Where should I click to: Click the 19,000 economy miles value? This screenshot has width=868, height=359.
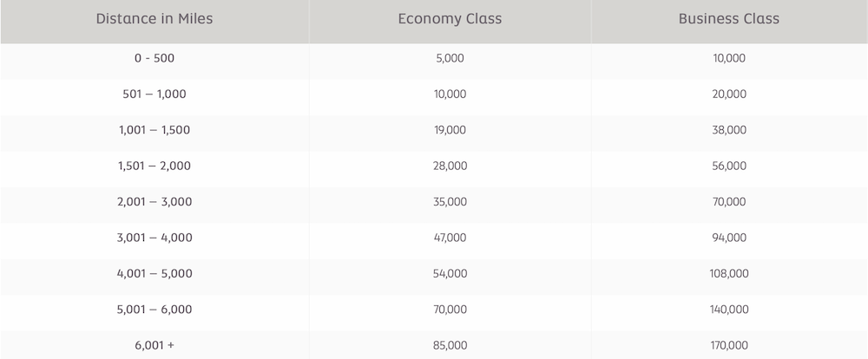[x=450, y=130]
